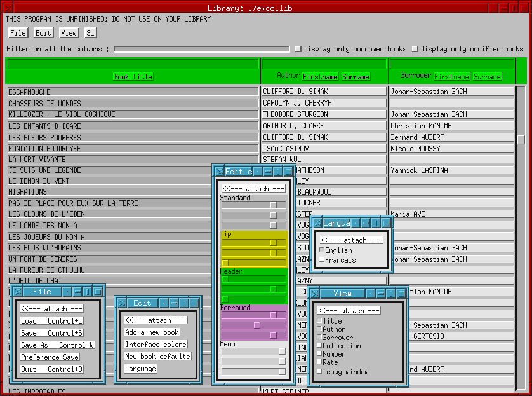Sort by Book title column header
Image resolution: width=532 pixels, height=396 pixels.
[133, 77]
